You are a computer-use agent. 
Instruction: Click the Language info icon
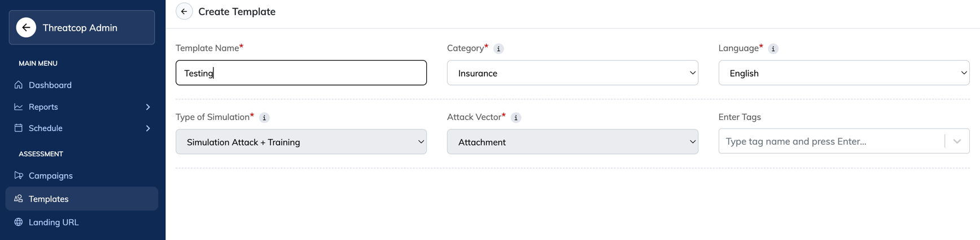pyautogui.click(x=773, y=49)
